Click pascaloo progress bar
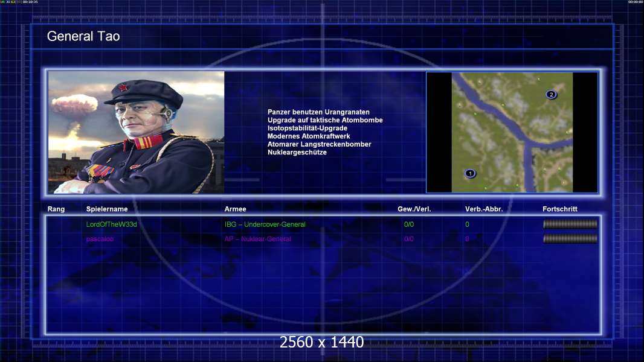The image size is (644, 362). (570, 238)
